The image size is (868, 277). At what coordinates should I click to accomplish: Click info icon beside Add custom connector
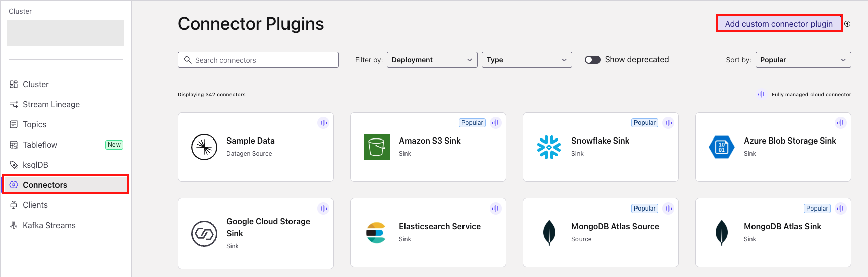coord(847,24)
